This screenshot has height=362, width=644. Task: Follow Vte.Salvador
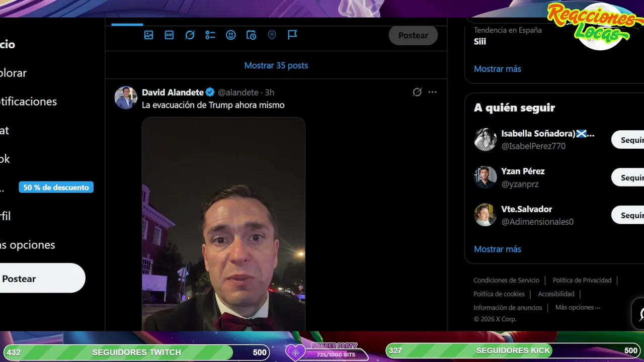pyautogui.click(x=627, y=215)
